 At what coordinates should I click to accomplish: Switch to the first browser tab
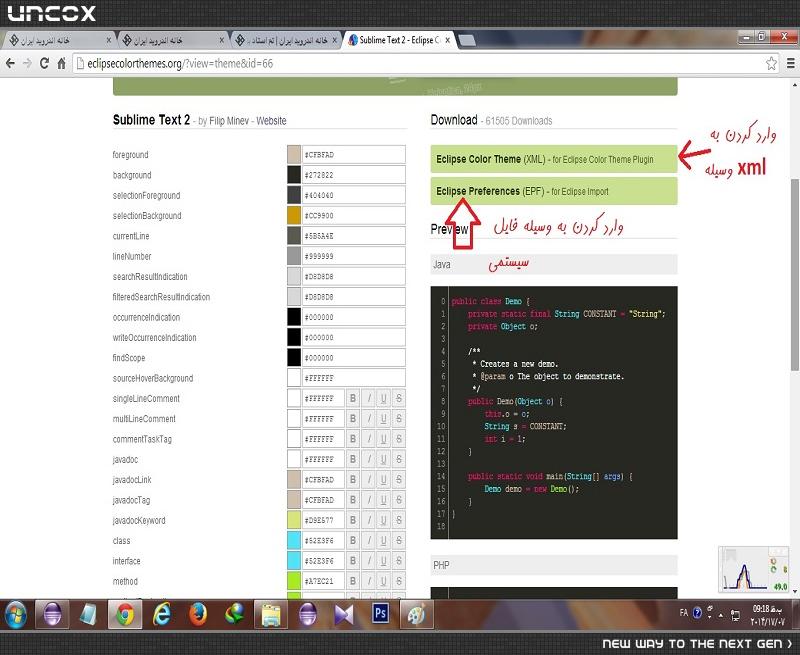coord(59,40)
